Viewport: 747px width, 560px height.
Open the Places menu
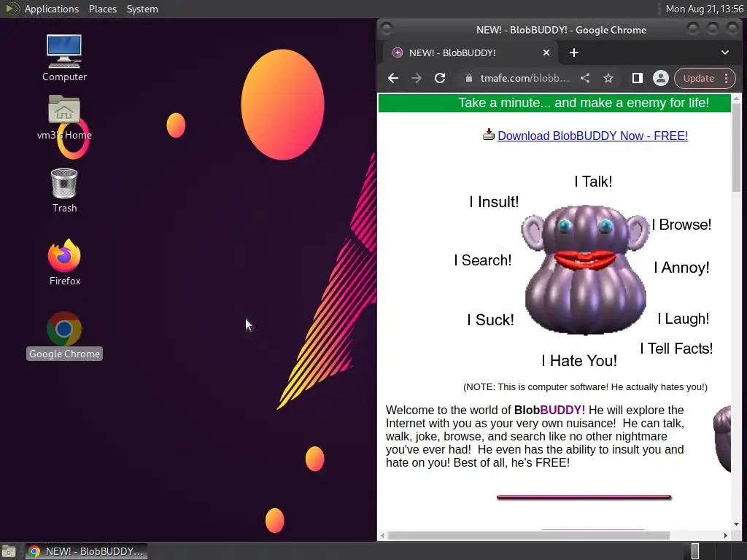click(102, 9)
